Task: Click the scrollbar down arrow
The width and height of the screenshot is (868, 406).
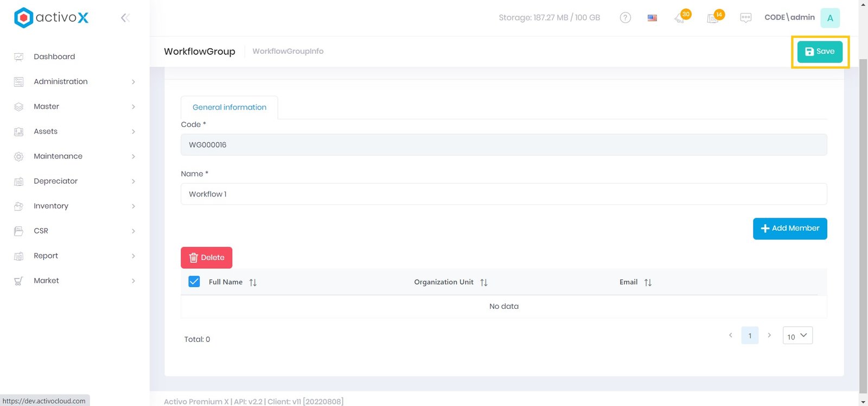Action: 863,402
